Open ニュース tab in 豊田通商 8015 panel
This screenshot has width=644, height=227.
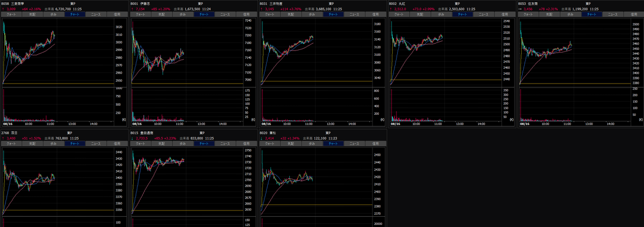pos(224,144)
